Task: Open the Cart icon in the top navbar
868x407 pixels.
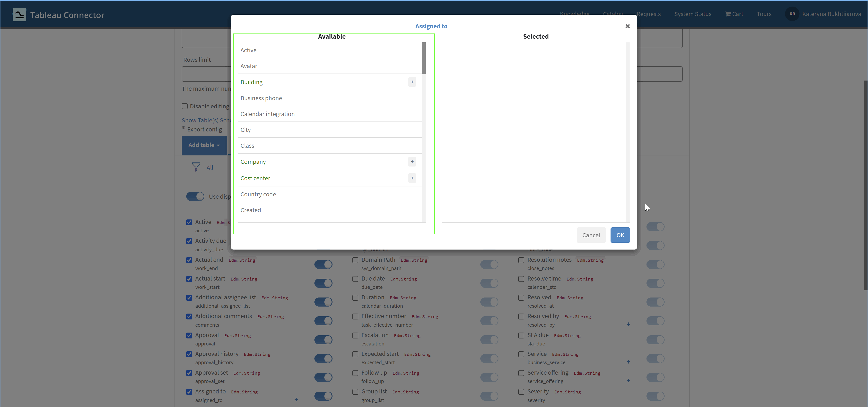Action: point(728,14)
